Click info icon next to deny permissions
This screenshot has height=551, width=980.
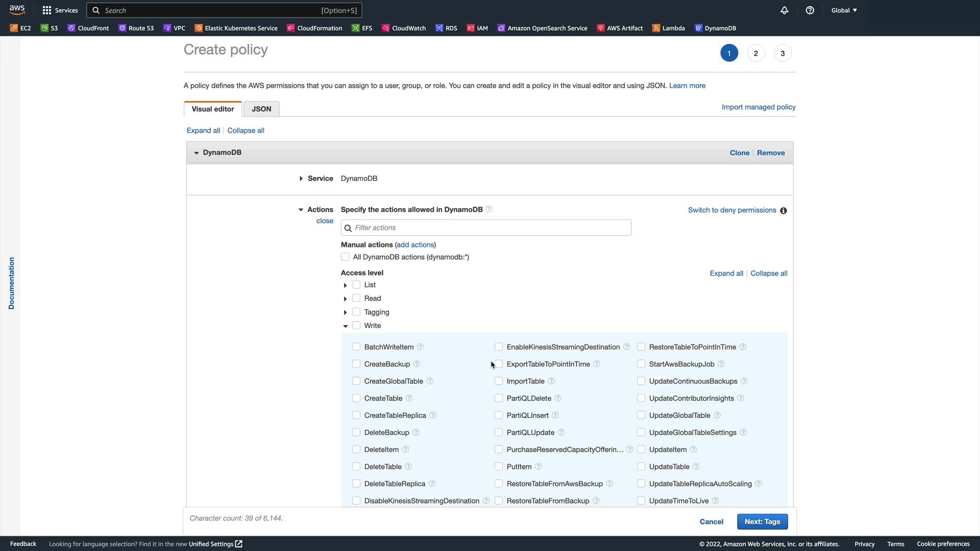click(x=783, y=211)
